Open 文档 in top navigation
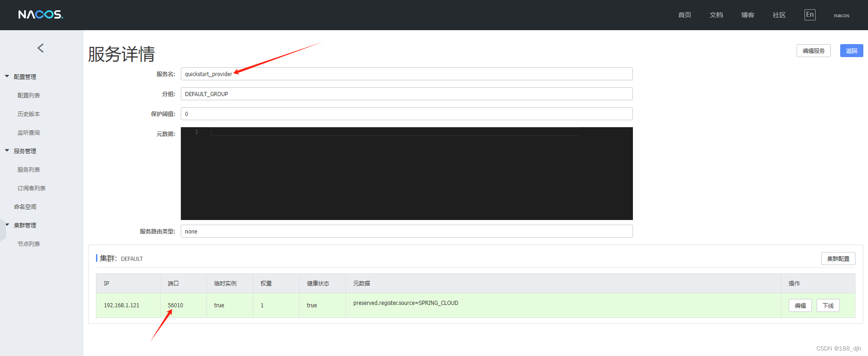Image resolution: width=868 pixels, height=356 pixels. [x=716, y=15]
